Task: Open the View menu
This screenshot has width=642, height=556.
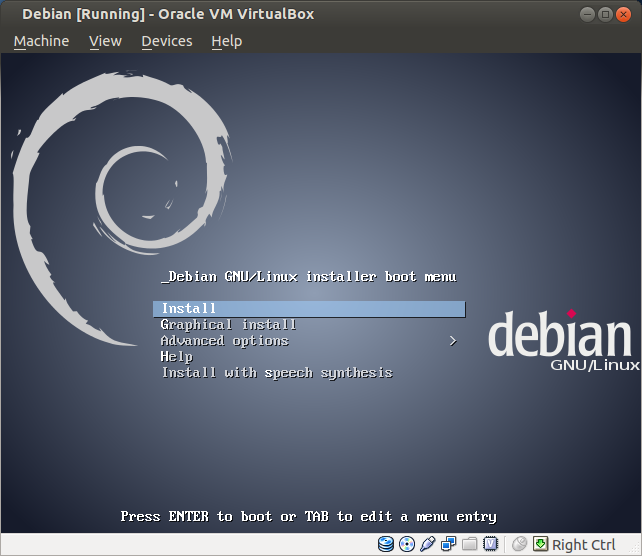Action: point(105,41)
